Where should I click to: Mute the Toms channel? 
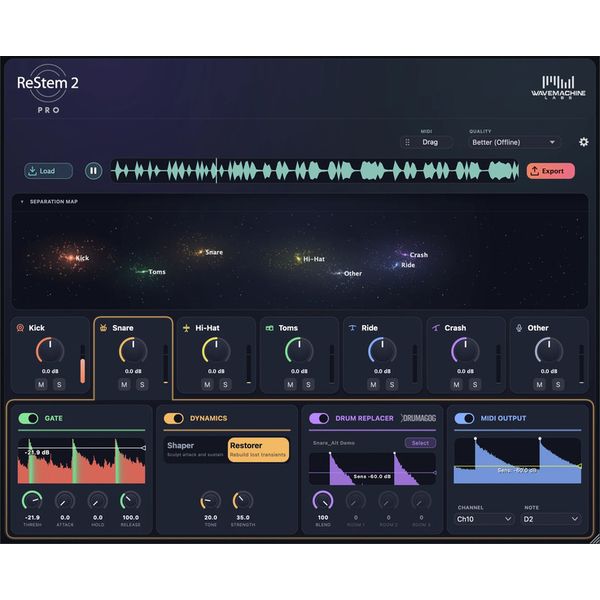tap(290, 385)
